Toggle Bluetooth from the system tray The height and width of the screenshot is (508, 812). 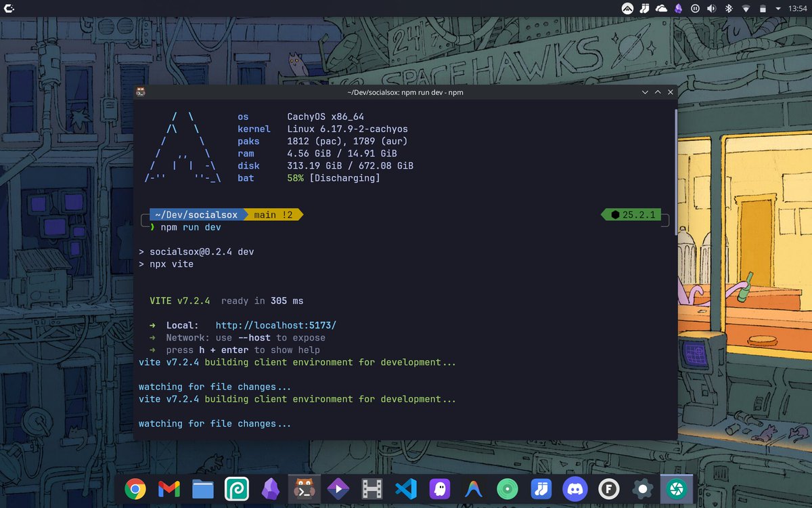729,8
